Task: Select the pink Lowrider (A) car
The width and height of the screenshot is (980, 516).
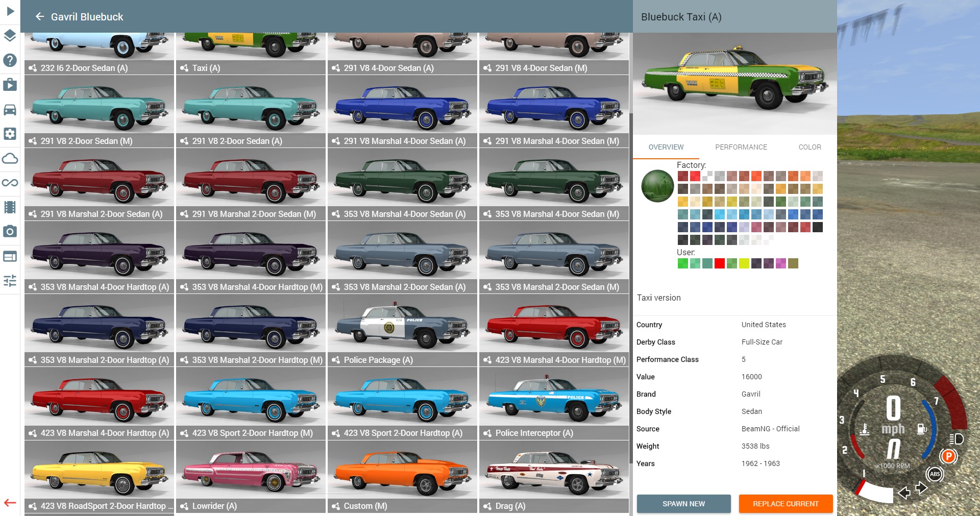Action: click(251, 476)
